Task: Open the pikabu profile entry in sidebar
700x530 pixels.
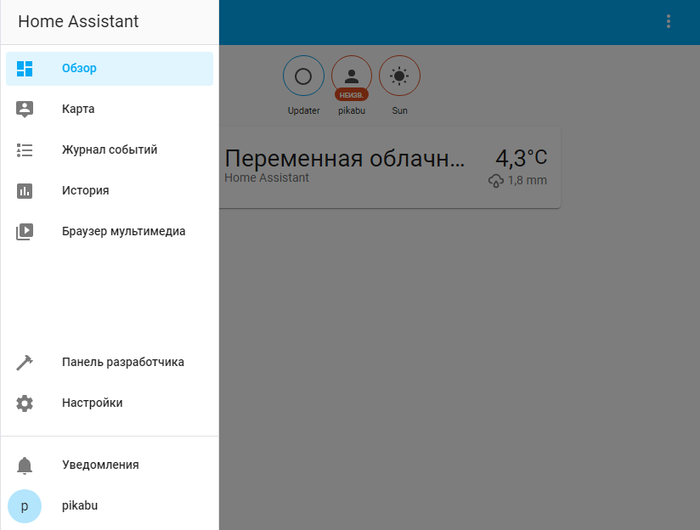Action: point(109,506)
